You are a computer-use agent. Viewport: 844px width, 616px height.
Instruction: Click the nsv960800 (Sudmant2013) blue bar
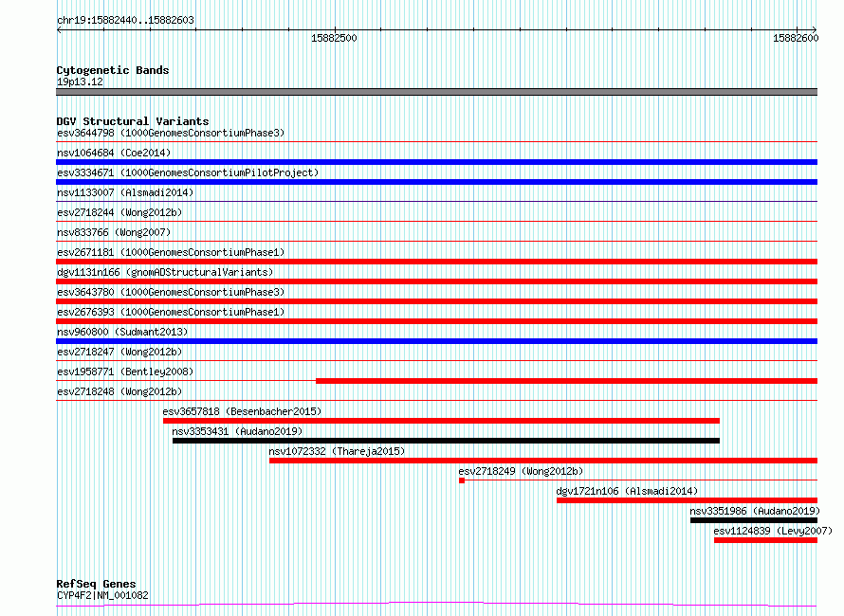pos(436,341)
